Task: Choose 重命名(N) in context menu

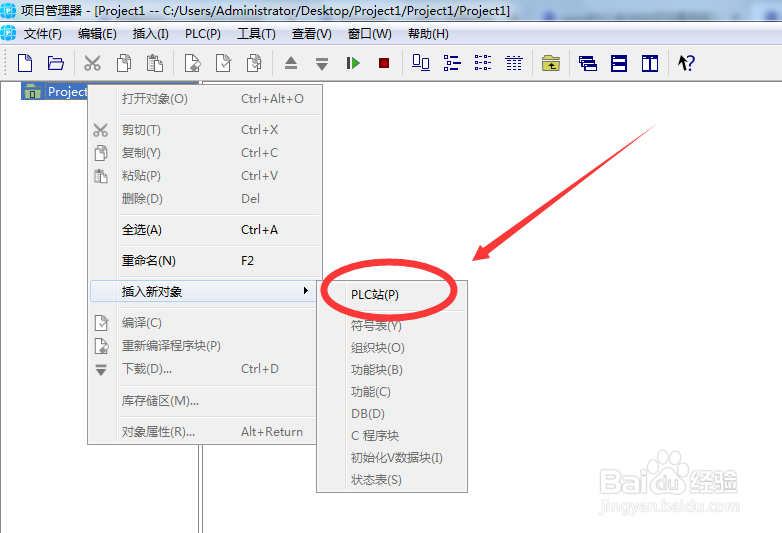Action: 204,261
